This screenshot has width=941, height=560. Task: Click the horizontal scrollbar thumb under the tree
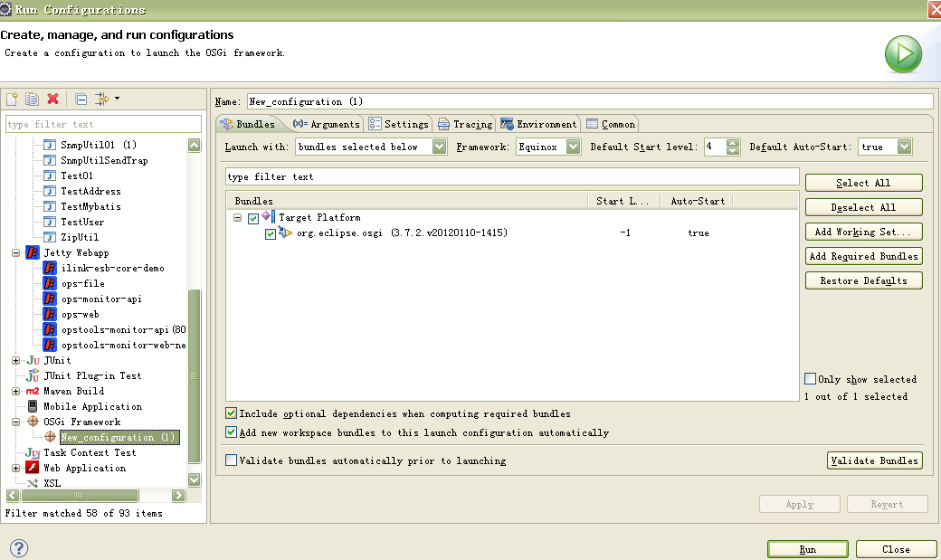click(x=80, y=495)
